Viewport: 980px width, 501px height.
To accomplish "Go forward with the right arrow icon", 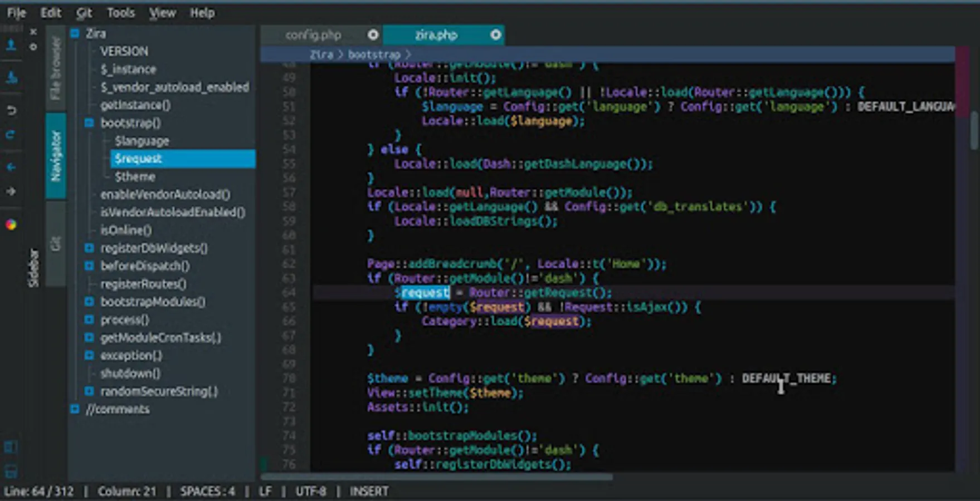I will point(11,191).
